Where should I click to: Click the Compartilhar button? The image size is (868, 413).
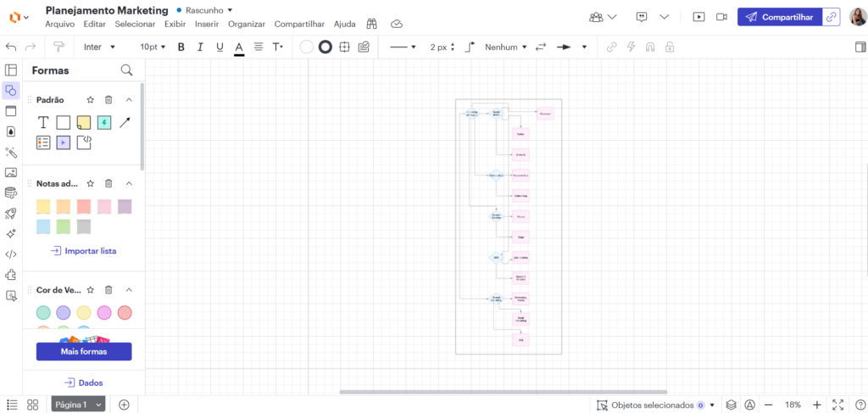point(780,17)
